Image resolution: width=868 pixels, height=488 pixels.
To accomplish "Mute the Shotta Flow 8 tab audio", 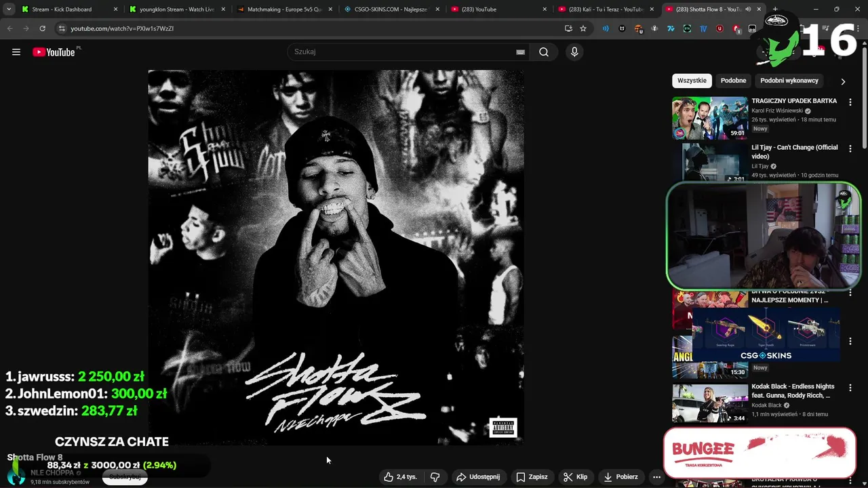I will pos(748,9).
